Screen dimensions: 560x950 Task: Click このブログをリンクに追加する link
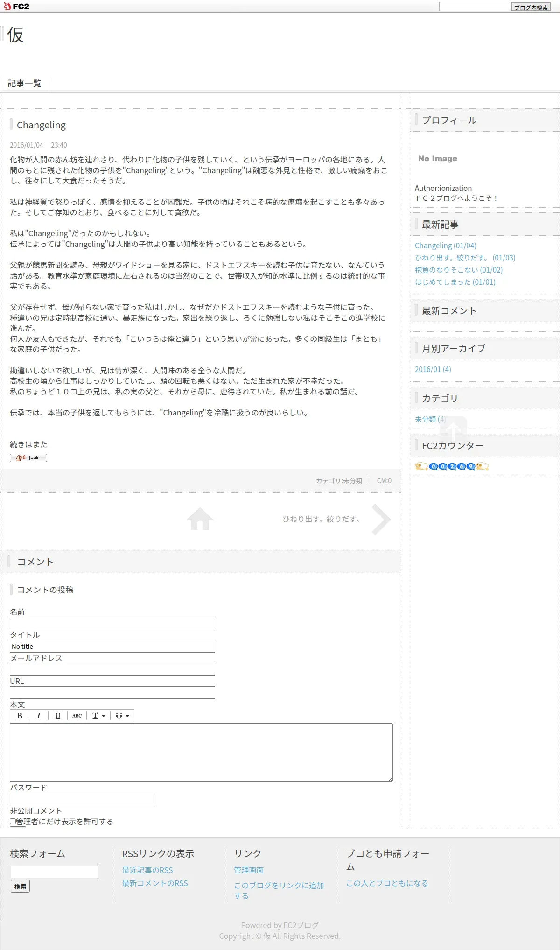(x=279, y=890)
